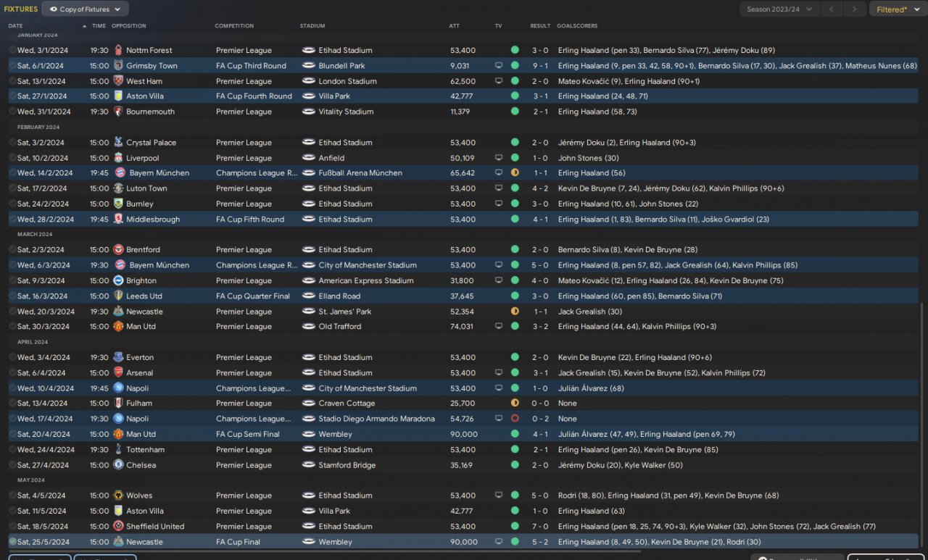Click the 0 - 2 result at Napoli
This screenshot has width=928, height=560.
tap(540, 419)
